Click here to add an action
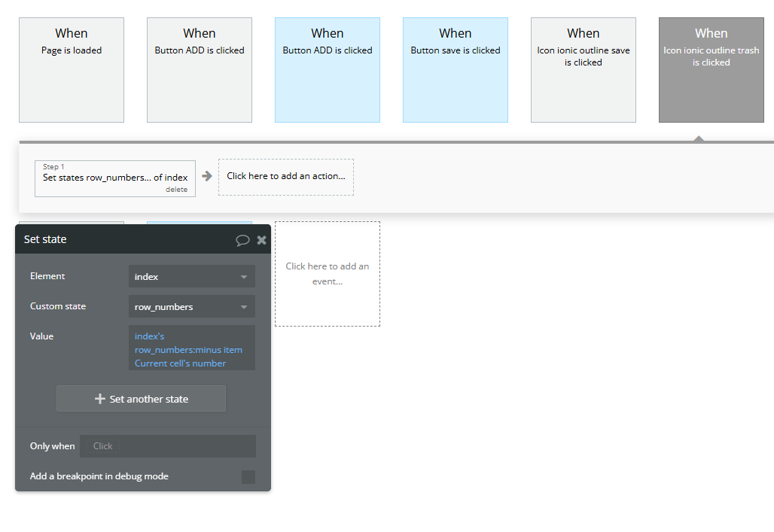Screen dimensions: 774x532 (x=286, y=177)
